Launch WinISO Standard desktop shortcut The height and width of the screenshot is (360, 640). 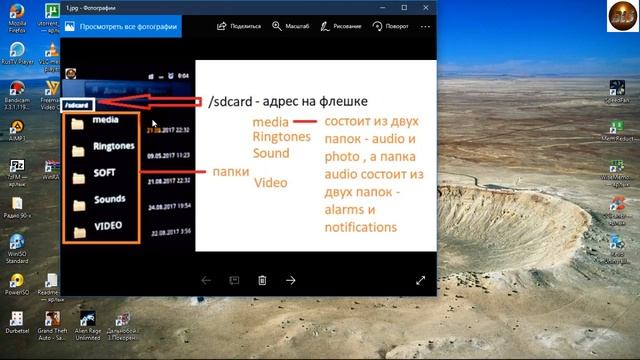(17, 249)
